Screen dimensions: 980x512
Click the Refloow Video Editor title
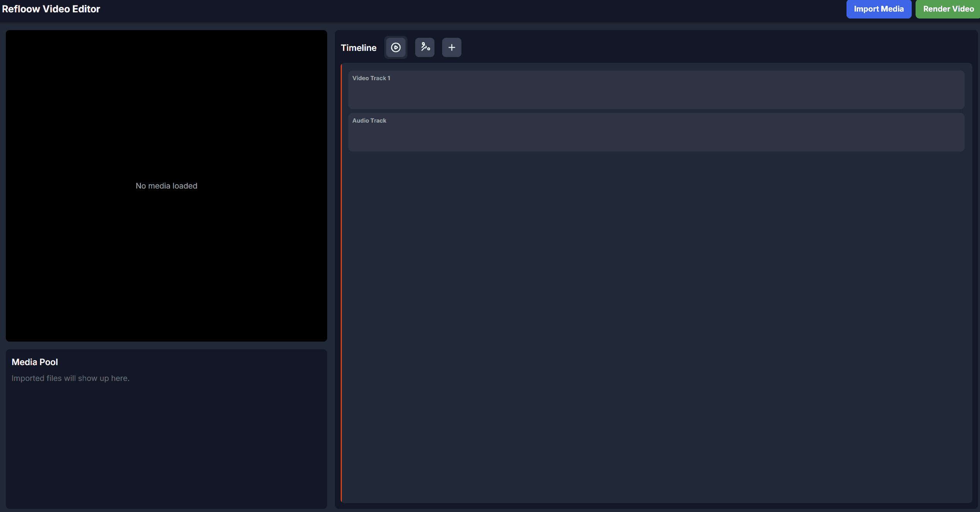click(51, 9)
